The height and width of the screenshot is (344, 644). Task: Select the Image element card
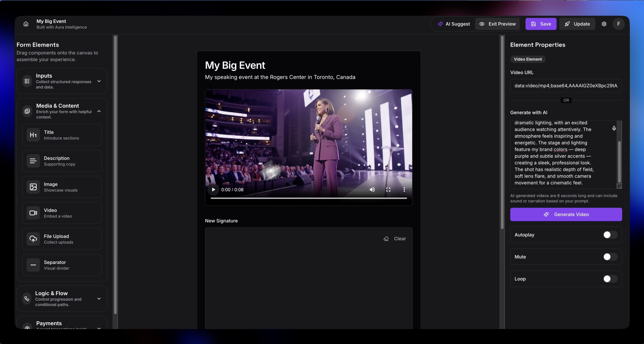62,187
